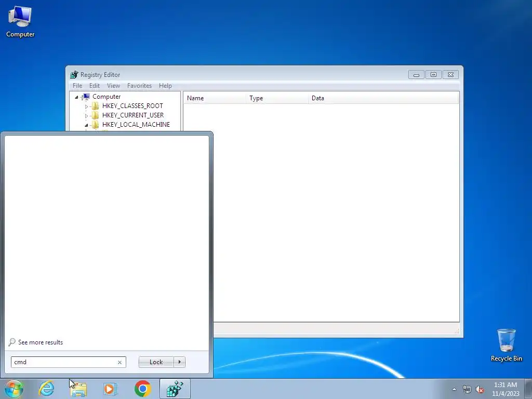Click the Registry Editor title bar icon
Screen dimensions: 532x399
(74, 75)
